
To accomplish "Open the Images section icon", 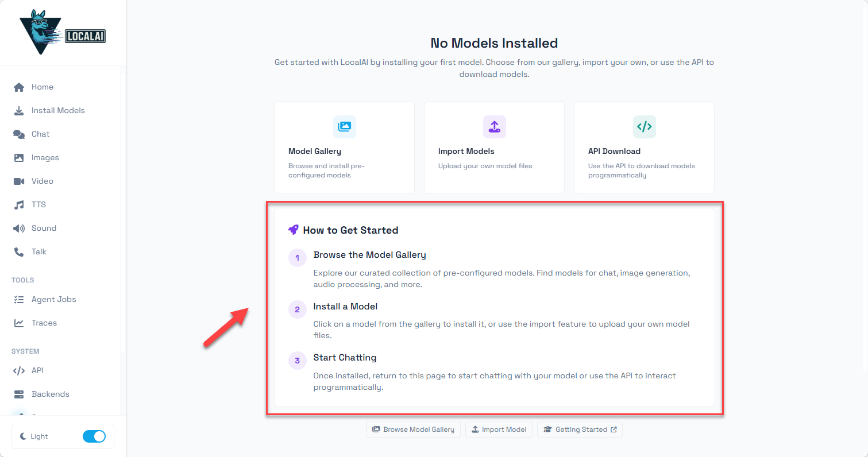I will [x=19, y=158].
